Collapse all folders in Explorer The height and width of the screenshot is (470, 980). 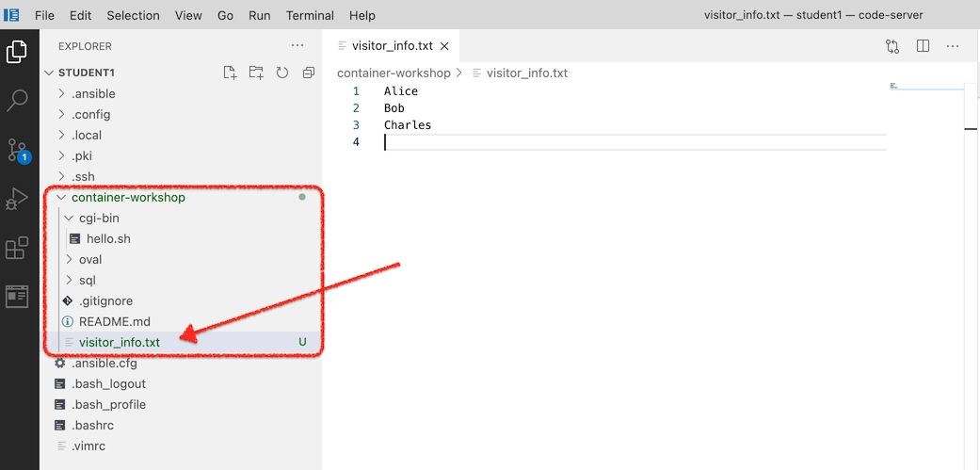point(308,73)
